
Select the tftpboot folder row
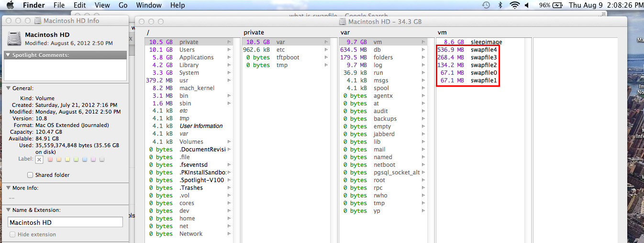286,58
